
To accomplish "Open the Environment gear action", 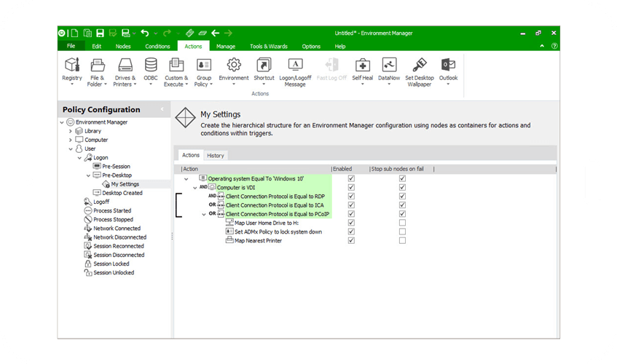I will point(233,67).
